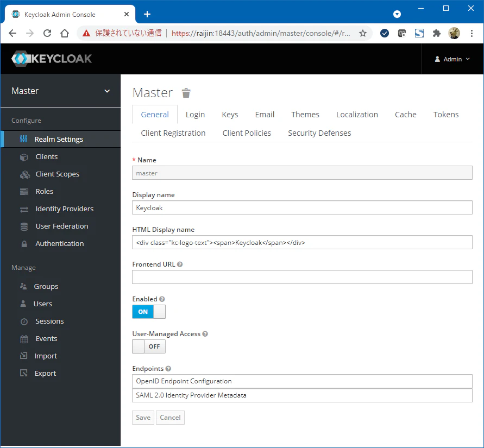
Task: Click the Keycloak logo in header
Action: (x=52, y=58)
